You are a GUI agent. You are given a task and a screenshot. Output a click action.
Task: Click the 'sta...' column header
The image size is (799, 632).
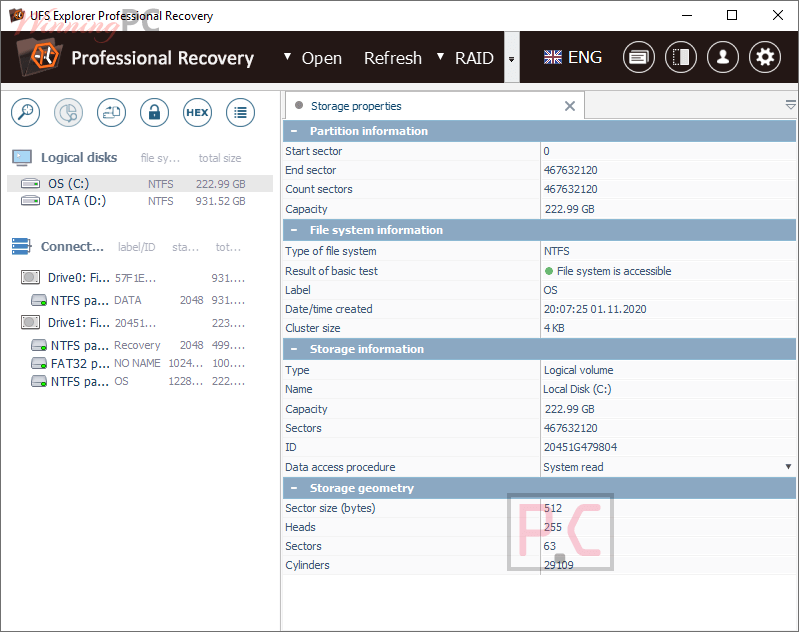pyautogui.click(x=185, y=247)
